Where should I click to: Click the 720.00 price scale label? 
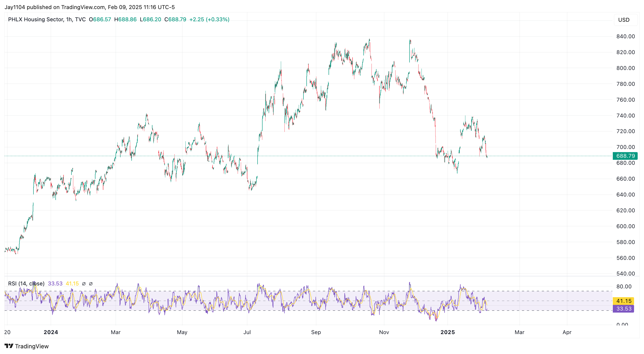click(x=625, y=131)
